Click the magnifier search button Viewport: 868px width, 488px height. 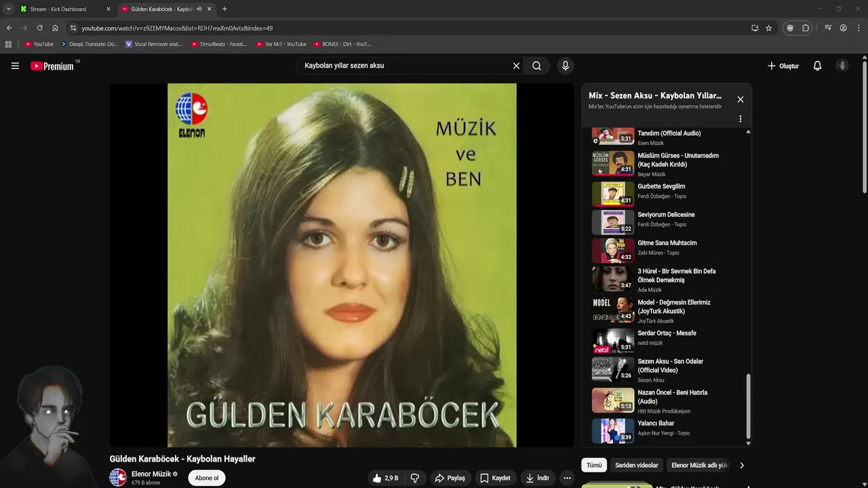tap(536, 66)
